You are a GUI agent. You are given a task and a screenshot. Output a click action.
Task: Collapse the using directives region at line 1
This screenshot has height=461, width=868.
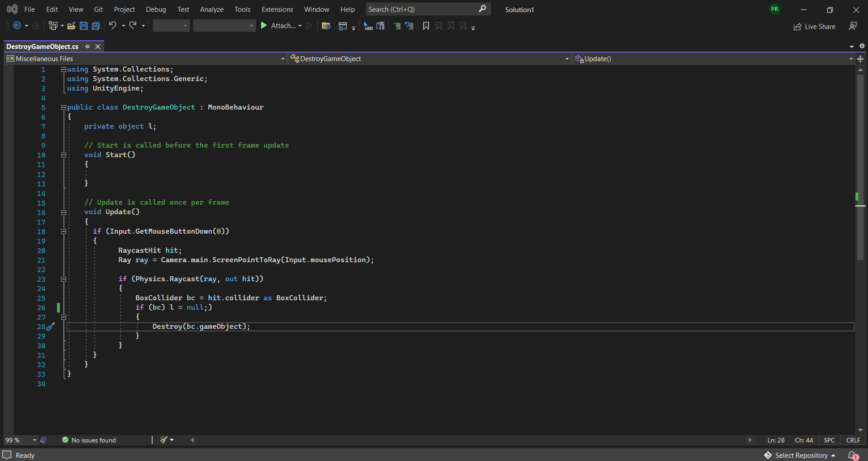coord(63,69)
